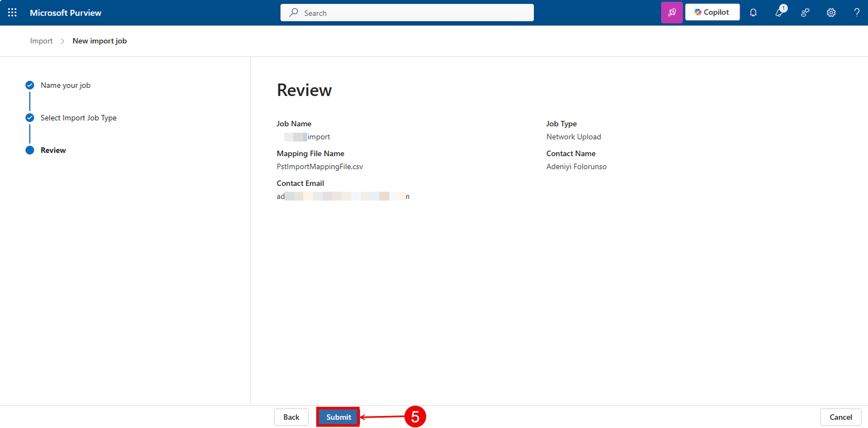Viewport: 868px width, 428px height.
Task: Click the 'New import job' breadcrumb
Action: click(99, 41)
